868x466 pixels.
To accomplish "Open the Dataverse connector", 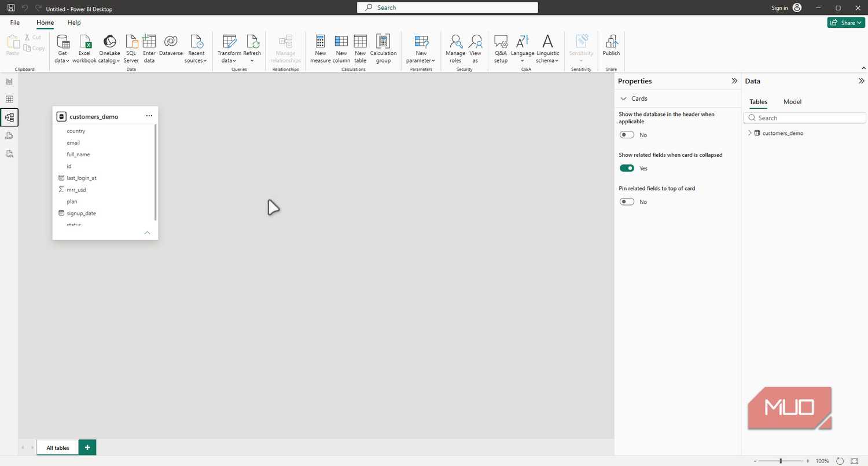I will click(x=171, y=42).
